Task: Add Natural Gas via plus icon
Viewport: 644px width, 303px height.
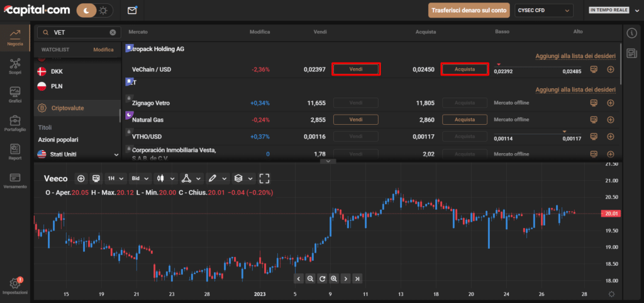Action: click(x=610, y=120)
